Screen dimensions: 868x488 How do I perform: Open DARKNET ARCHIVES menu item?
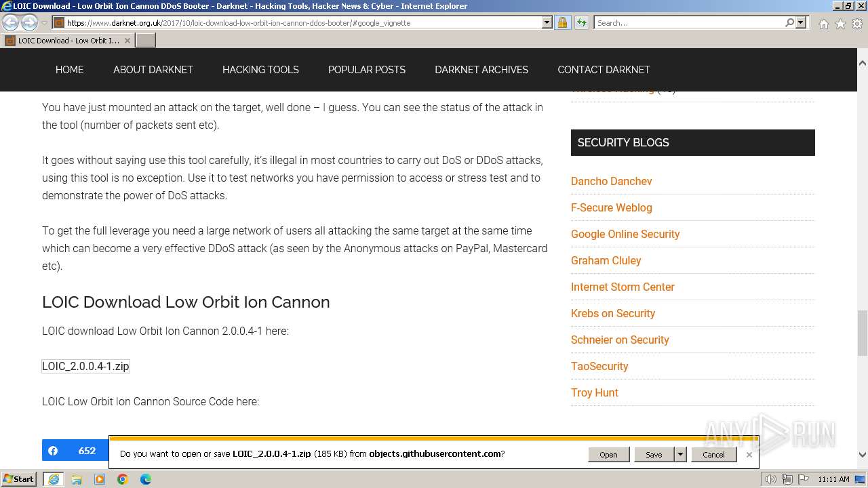click(481, 70)
